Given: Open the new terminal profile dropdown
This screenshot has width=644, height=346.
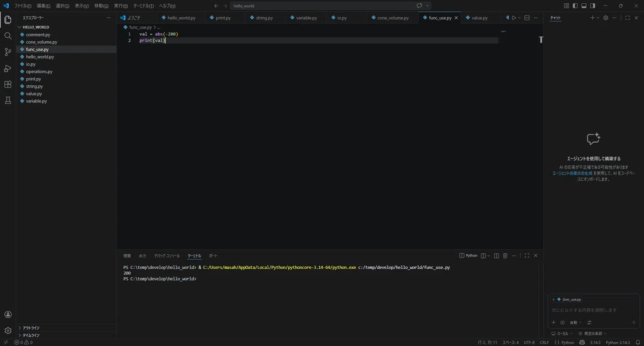Looking at the screenshot, I should pos(489,256).
